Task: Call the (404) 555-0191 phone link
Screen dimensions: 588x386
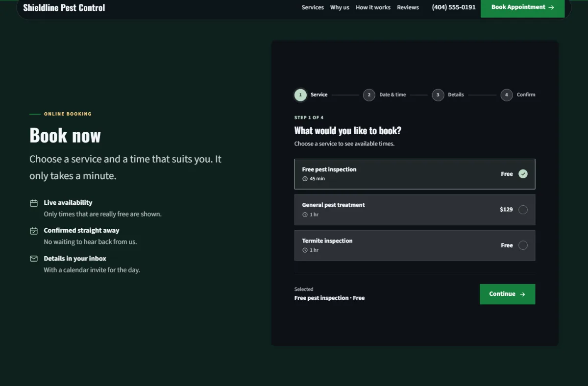Action: coord(454,7)
